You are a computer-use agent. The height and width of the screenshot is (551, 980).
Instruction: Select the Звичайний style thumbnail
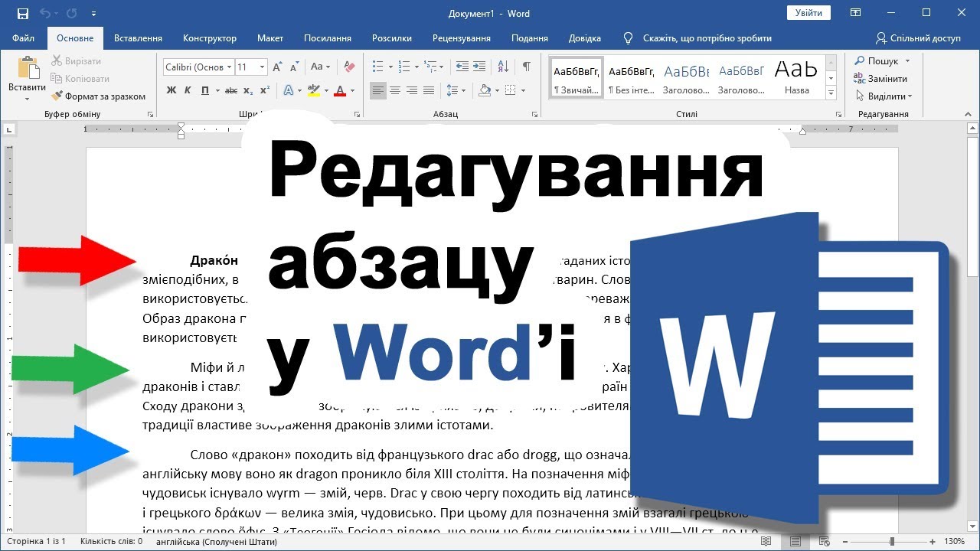click(x=577, y=79)
